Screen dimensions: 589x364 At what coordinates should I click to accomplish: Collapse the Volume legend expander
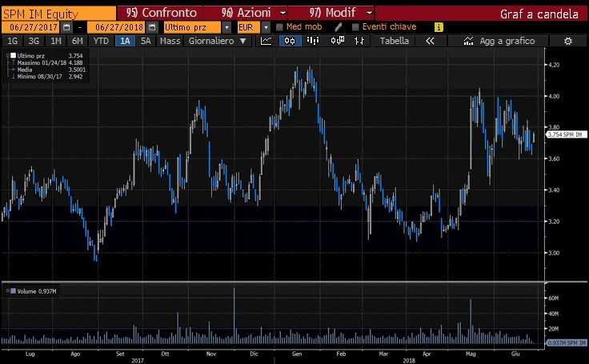pyautogui.click(x=7, y=290)
